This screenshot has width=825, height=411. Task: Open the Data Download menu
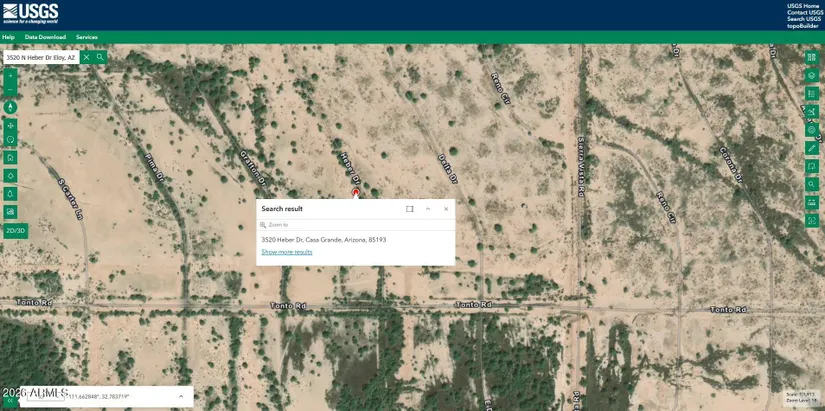pos(45,37)
